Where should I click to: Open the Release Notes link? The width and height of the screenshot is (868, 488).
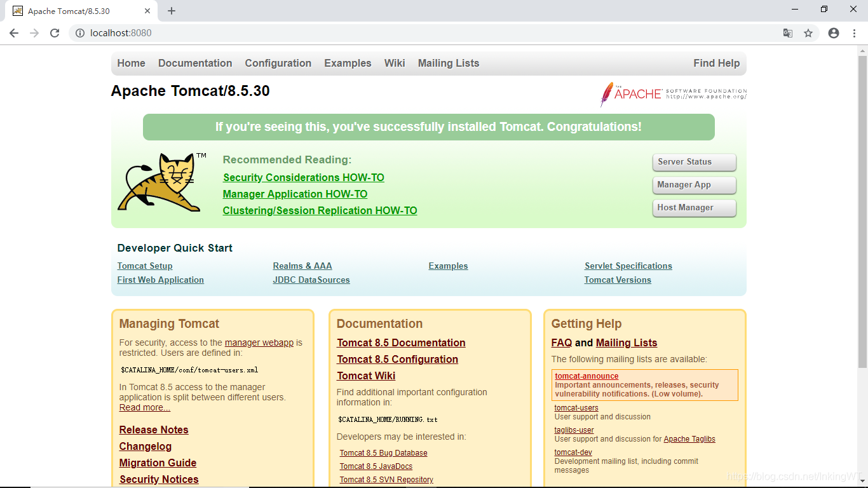pos(154,430)
